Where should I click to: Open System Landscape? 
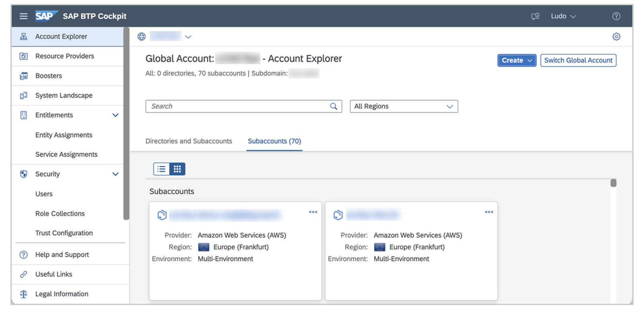[x=68, y=95]
